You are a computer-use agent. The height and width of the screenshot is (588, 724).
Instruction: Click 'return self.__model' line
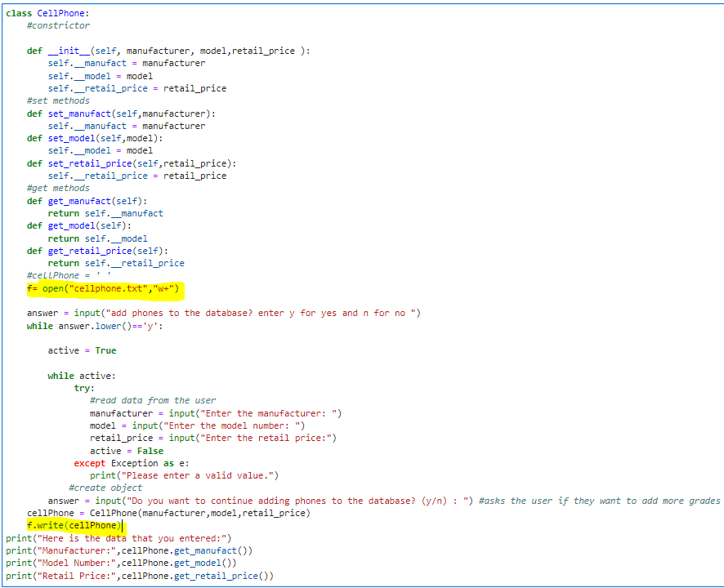[97, 238]
